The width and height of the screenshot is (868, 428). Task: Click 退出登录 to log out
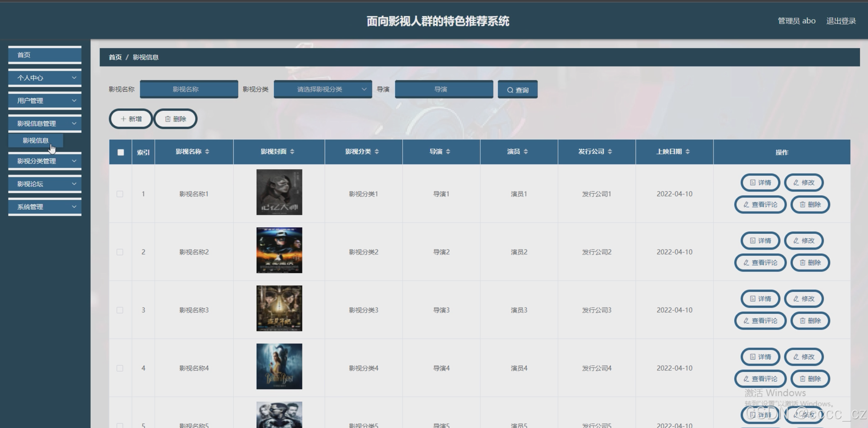841,21
